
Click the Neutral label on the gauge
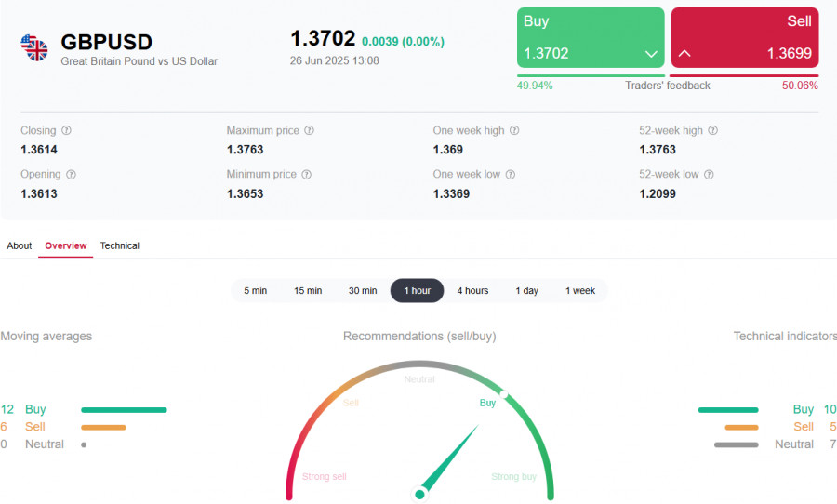click(419, 379)
